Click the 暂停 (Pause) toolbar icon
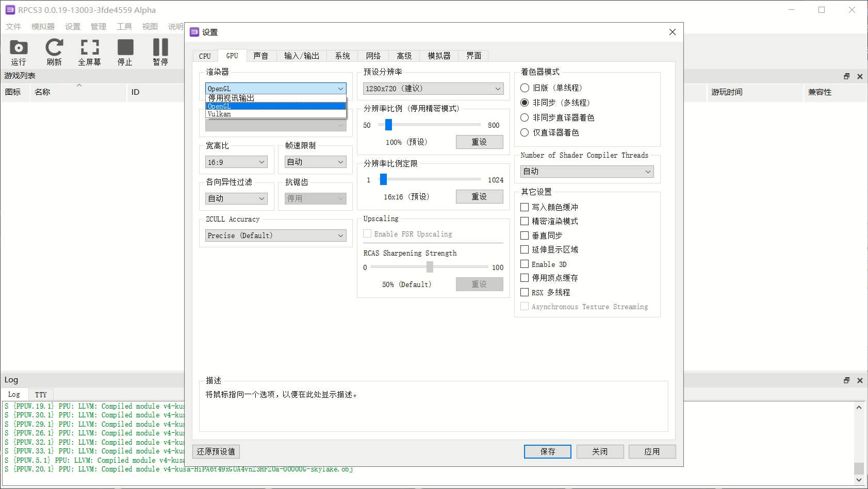The height and width of the screenshot is (489, 868). click(x=160, y=52)
